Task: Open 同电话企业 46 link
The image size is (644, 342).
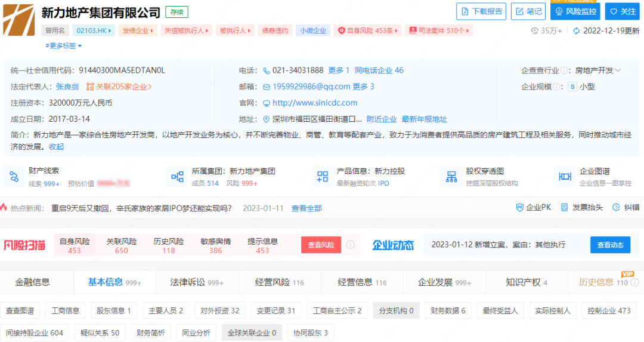Action: pos(379,70)
